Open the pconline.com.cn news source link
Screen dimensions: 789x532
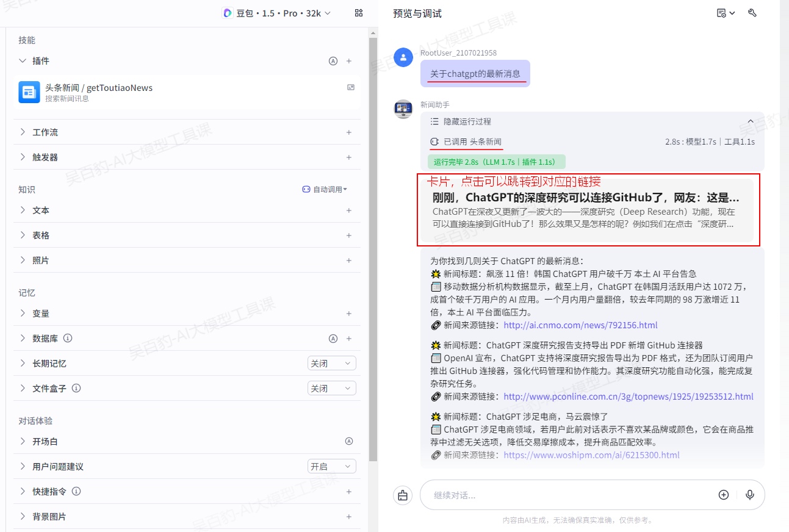[x=629, y=397]
